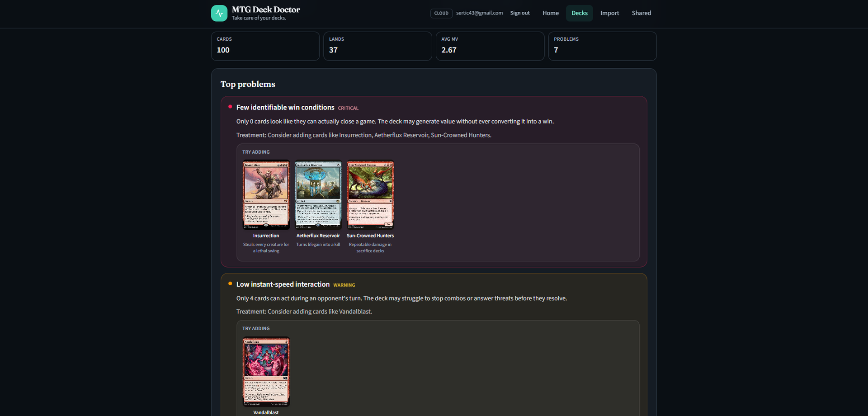Viewport: 868px width, 416px height.
Task: Click the 'Only 0 cards look like' description
Action: (395, 121)
